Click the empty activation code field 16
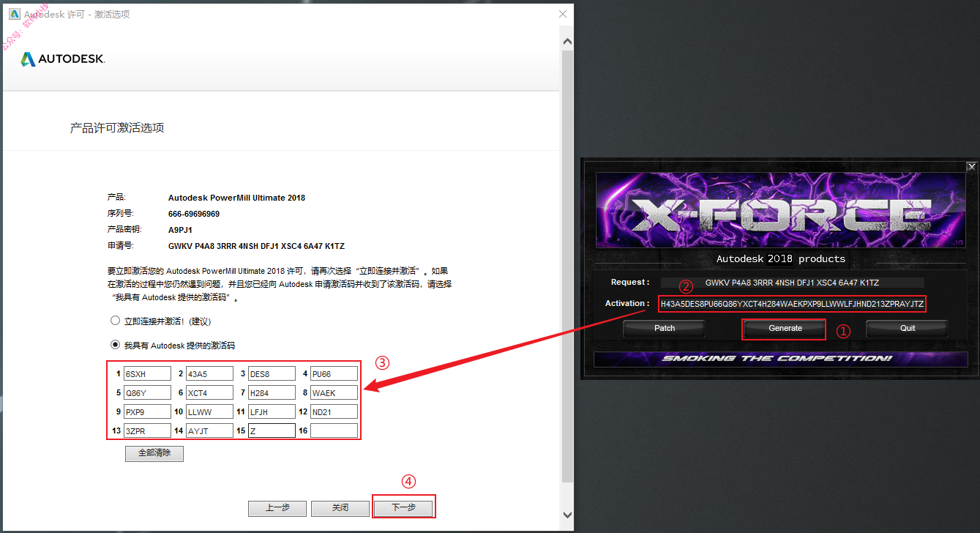The width and height of the screenshot is (980, 533). [x=334, y=430]
